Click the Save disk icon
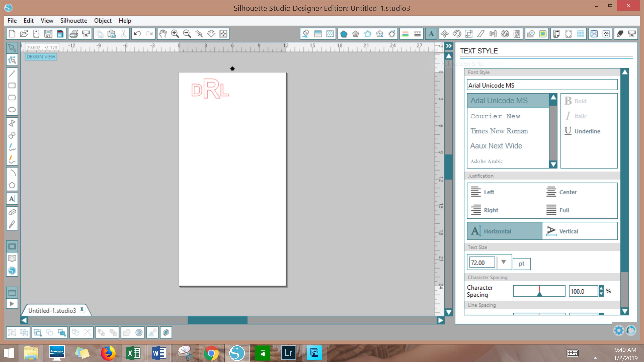The image size is (644, 362). (48, 34)
